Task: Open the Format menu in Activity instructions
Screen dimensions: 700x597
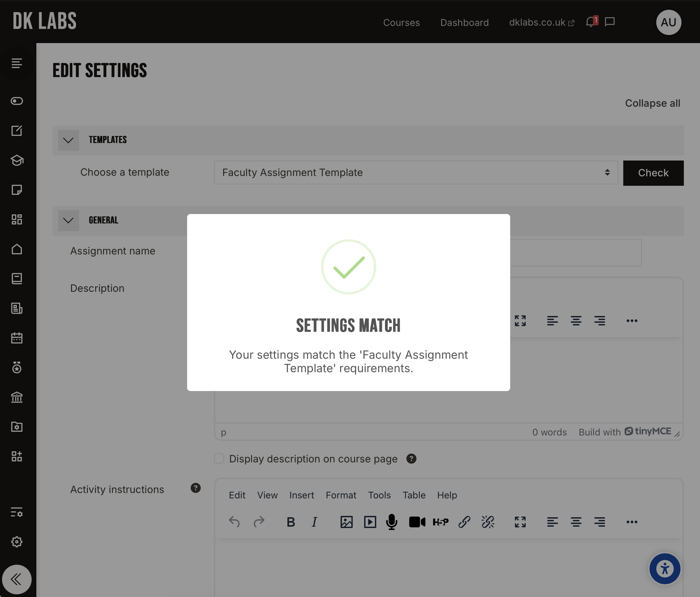Action: (x=341, y=495)
